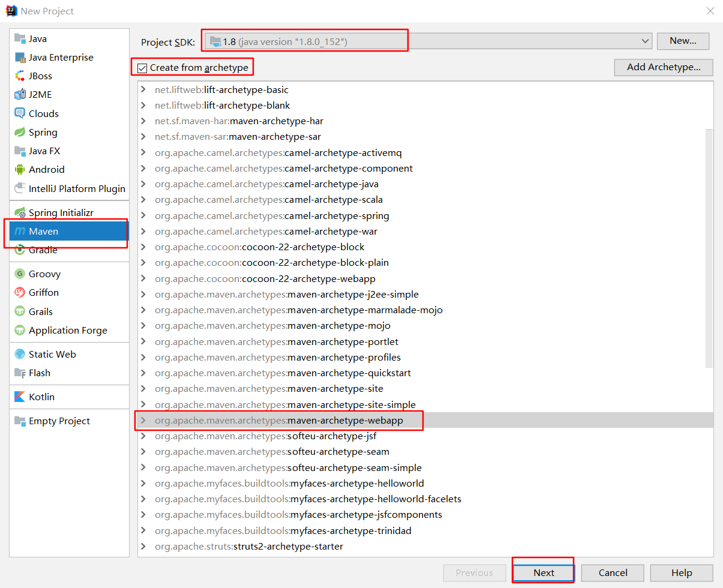Screen dimensions: 723x588
Task: Click the Kotlin K icon
Action: [x=20, y=397]
